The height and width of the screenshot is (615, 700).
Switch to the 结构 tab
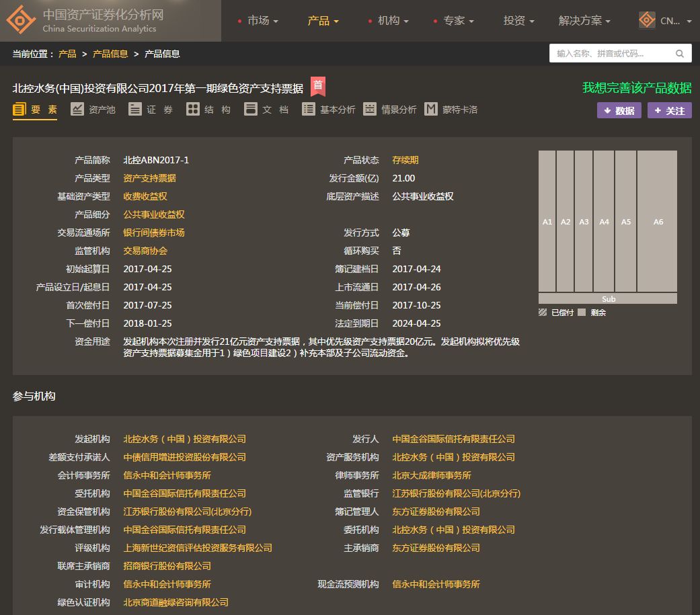(x=208, y=110)
